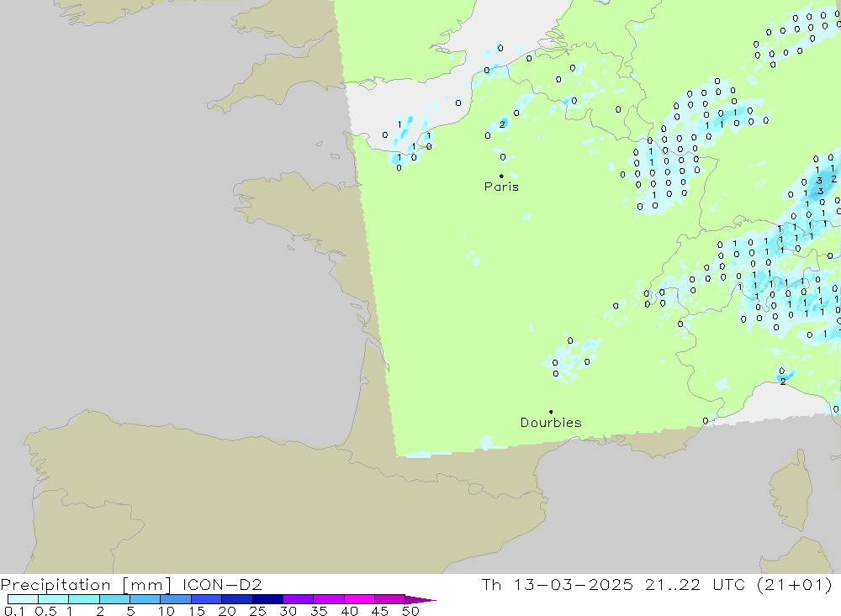Click the precipitation value 2 north of Paris

click(x=502, y=124)
